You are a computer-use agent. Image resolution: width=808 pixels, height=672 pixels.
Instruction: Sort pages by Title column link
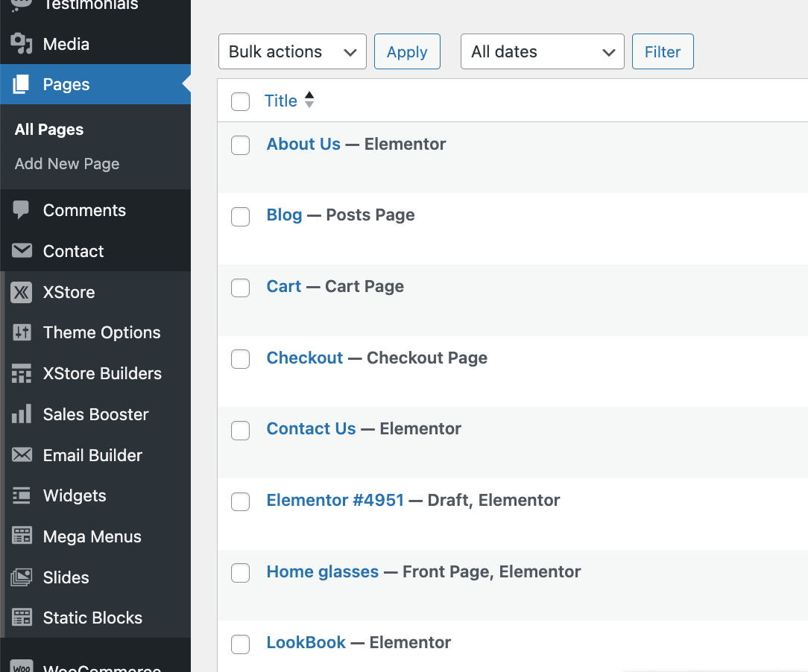point(281,101)
